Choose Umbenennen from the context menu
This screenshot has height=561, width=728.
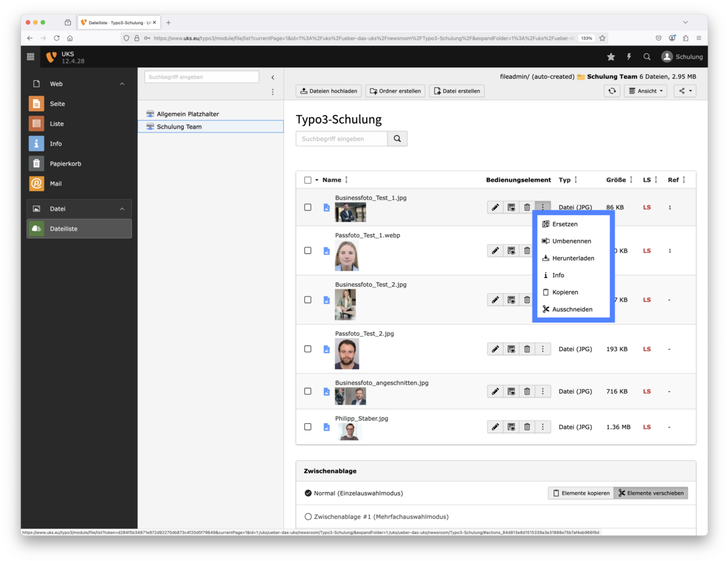point(571,241)
